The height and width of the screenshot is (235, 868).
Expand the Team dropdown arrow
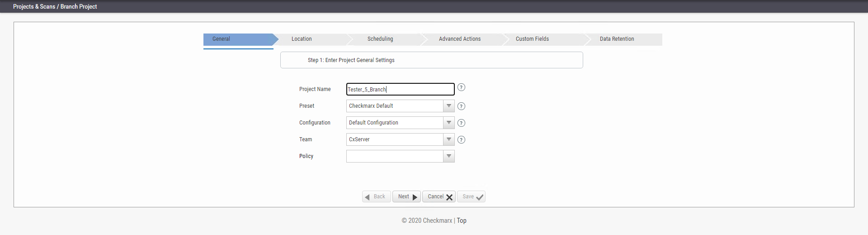[x=449, y=139]
